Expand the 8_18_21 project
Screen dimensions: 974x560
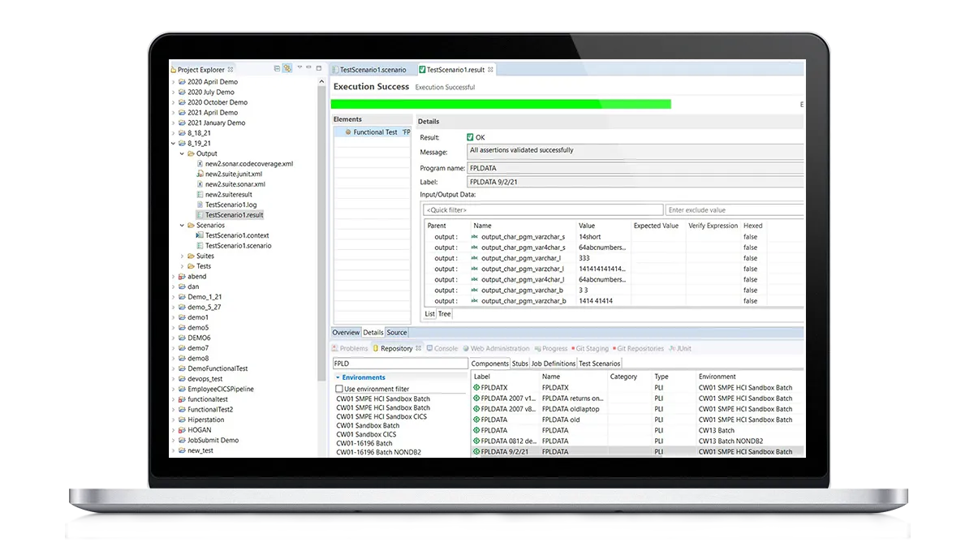tap(173, 133)
